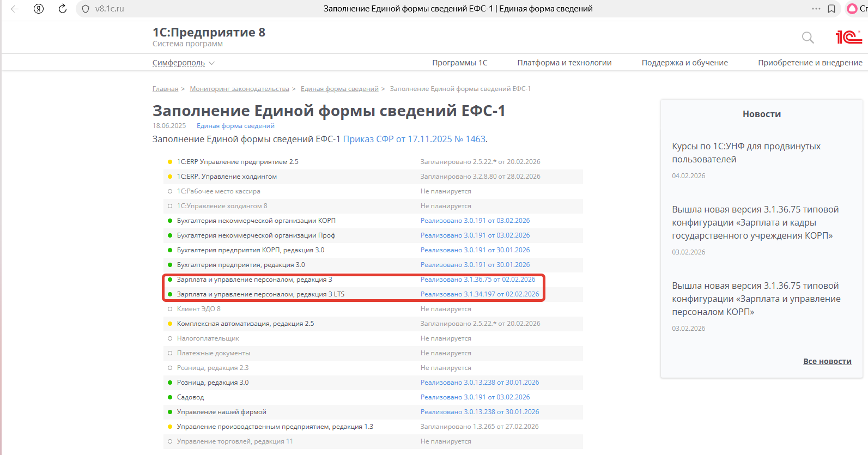Click the red 1C logo
The width and height of the screenshot is (868, 455).
848,37
